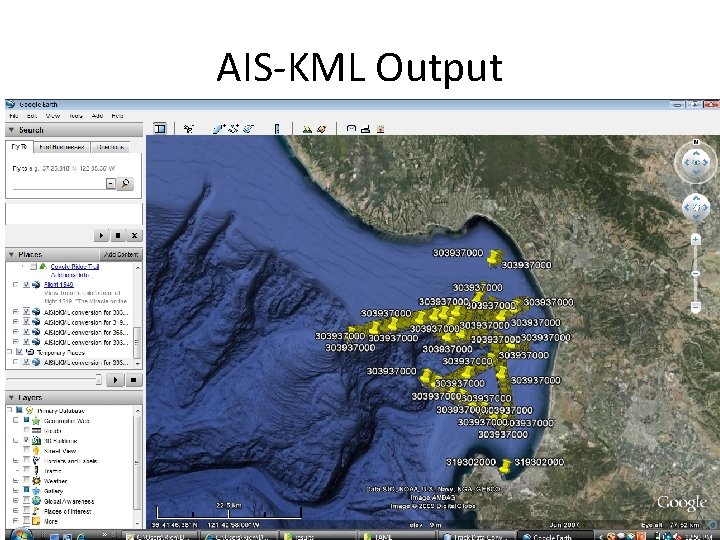This screenshot has width=720, height=540.
Task: Click the Google Earth title bar globe icon
Action: pyautogui.click(x=11, y=104)
